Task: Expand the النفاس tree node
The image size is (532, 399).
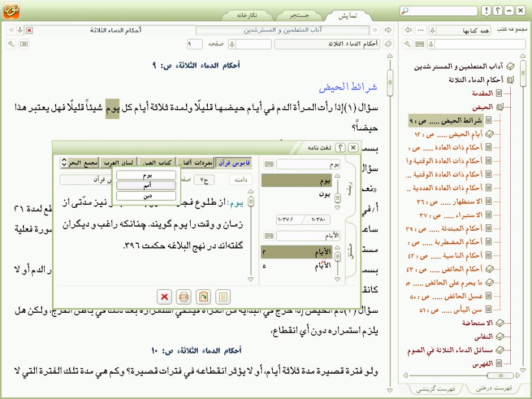Action: (x=500, y=336)
